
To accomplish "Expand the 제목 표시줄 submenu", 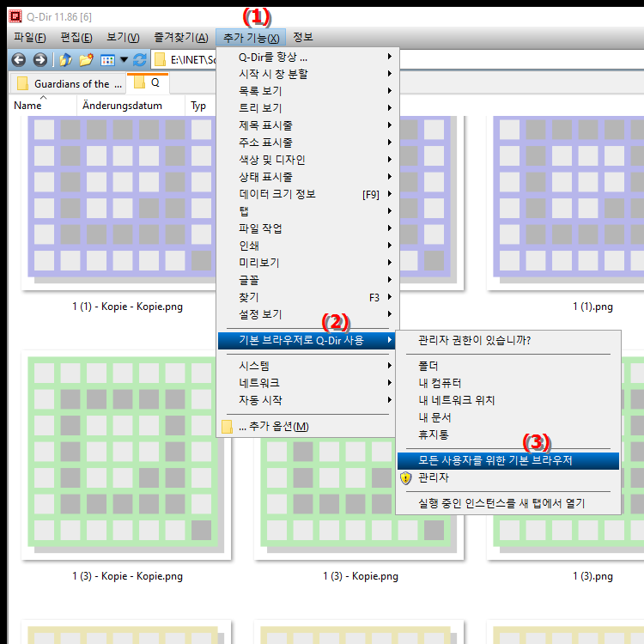I will 307,125.
